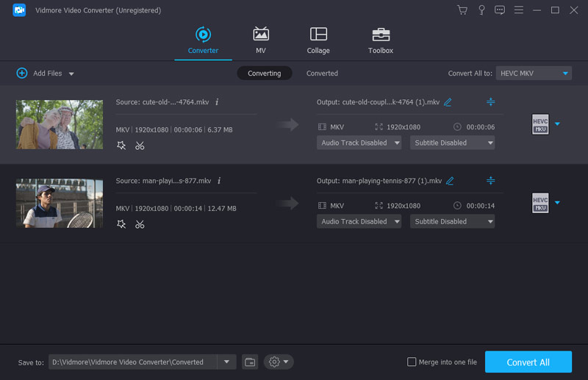588x380 pixels.
Task: Open the Collage tab
Action: point(318,40)
